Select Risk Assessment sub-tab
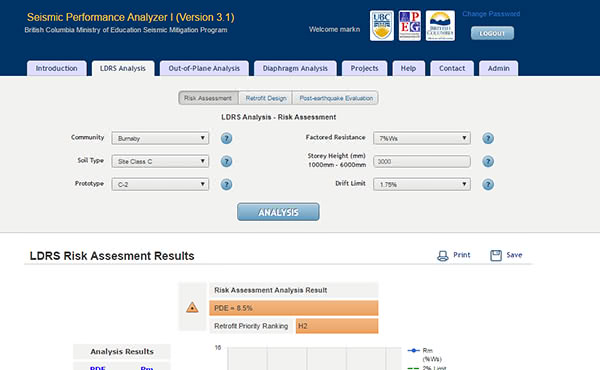The width and height of the screenshot is (600, 370). coord(208,98)
